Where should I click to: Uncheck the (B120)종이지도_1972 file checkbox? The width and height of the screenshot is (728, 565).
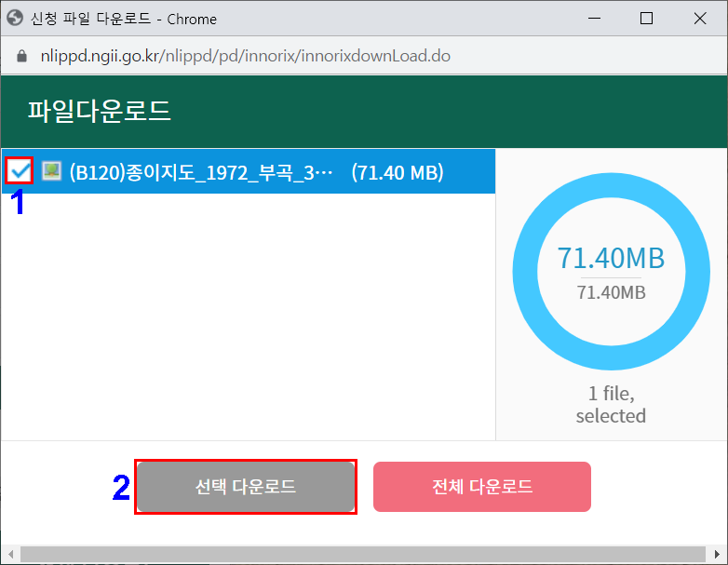(20, 171)
